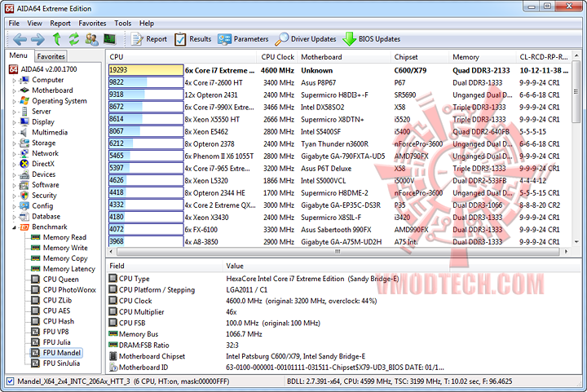
Task: Check for Driver Updates
Action: (306, 39)
